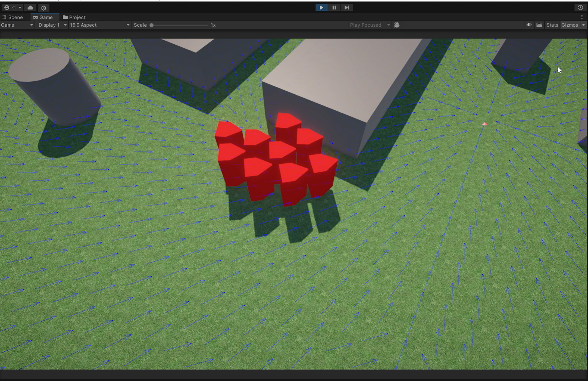
Task: Open the Game view type dropdown
Action: 17,25
